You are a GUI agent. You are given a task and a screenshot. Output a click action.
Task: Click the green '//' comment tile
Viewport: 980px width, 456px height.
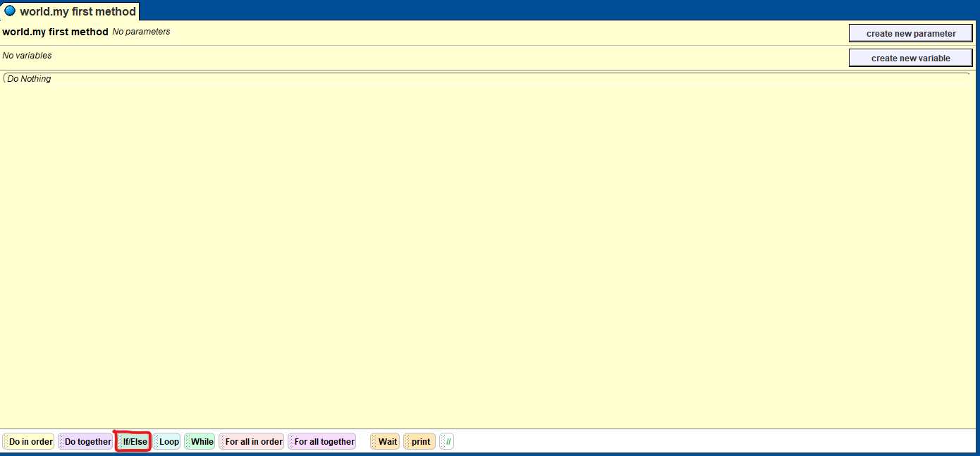[x=448, y=442]
